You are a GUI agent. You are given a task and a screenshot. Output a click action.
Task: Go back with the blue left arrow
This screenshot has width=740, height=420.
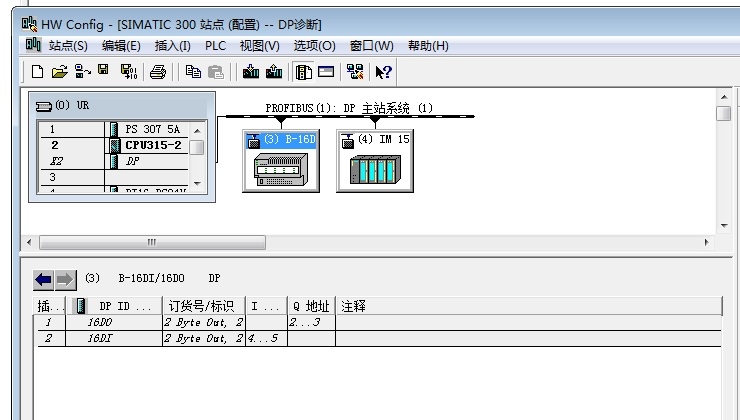click(x=43, y=280)
